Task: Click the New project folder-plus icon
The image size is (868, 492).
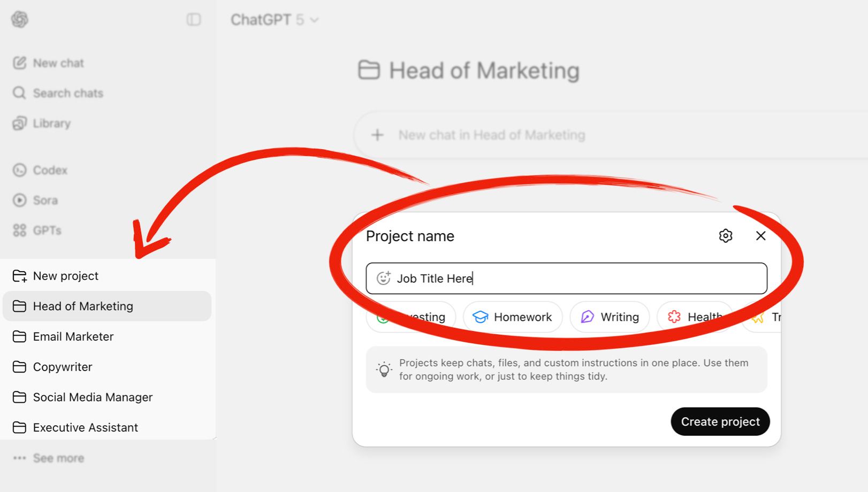Action: tap(20, 276)
